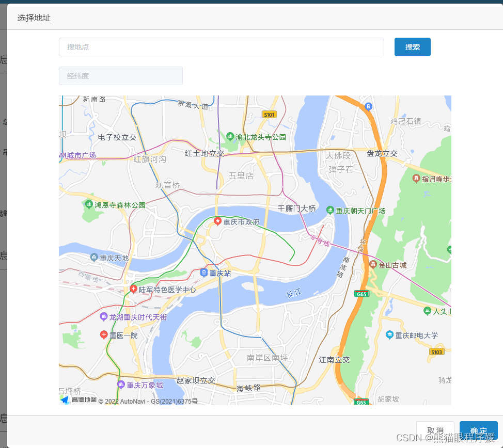Click the 重庆万象城 purple shopping icon
Viewport: 503px width, 448px height.
click(x=121, y=385)
